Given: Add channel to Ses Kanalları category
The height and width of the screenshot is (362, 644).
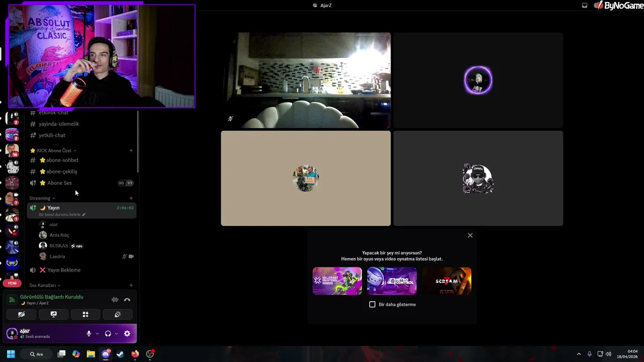Looking at the screenshot, I should pyautogui.click(x=131, y=285).
